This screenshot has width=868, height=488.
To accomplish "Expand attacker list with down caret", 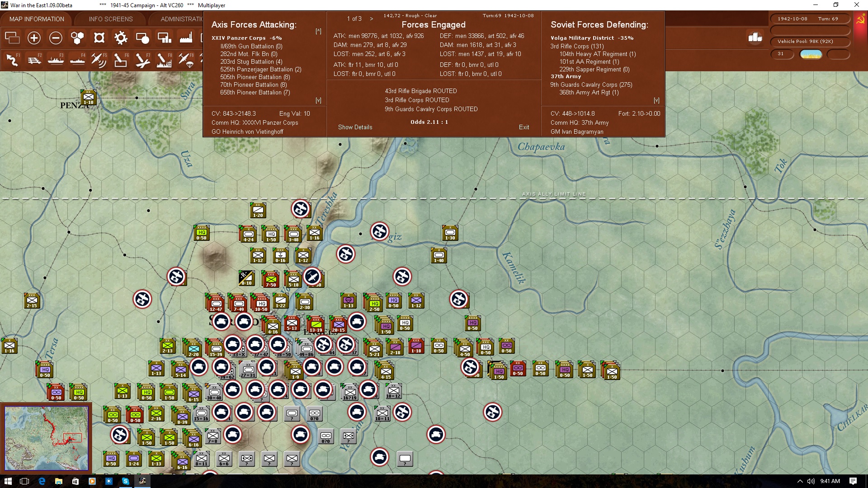I will point(318,100).
